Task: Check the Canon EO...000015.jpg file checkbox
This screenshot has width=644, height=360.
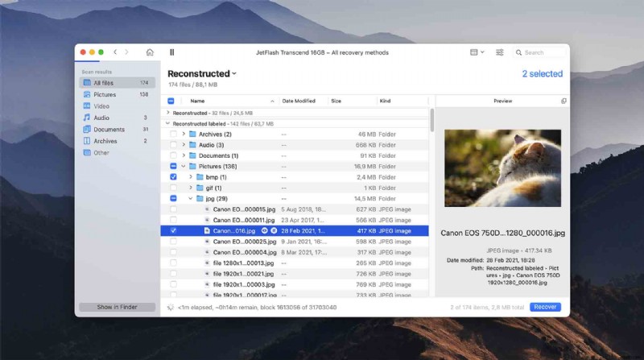Action: [x=173, y=209]
